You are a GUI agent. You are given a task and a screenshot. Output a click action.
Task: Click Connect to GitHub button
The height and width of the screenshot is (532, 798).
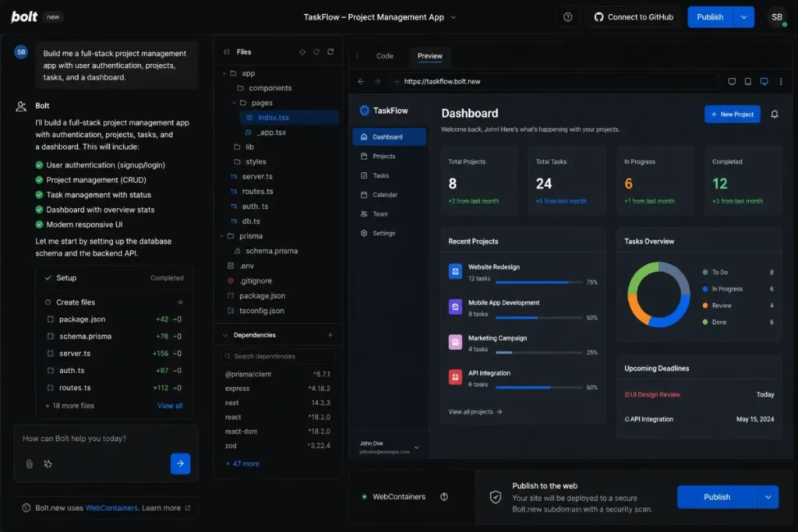634,17
